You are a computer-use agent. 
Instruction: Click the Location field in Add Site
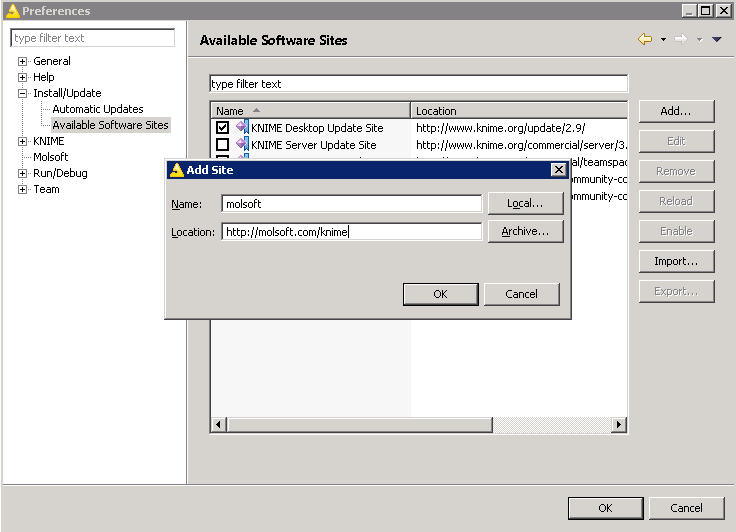[352, 232]
